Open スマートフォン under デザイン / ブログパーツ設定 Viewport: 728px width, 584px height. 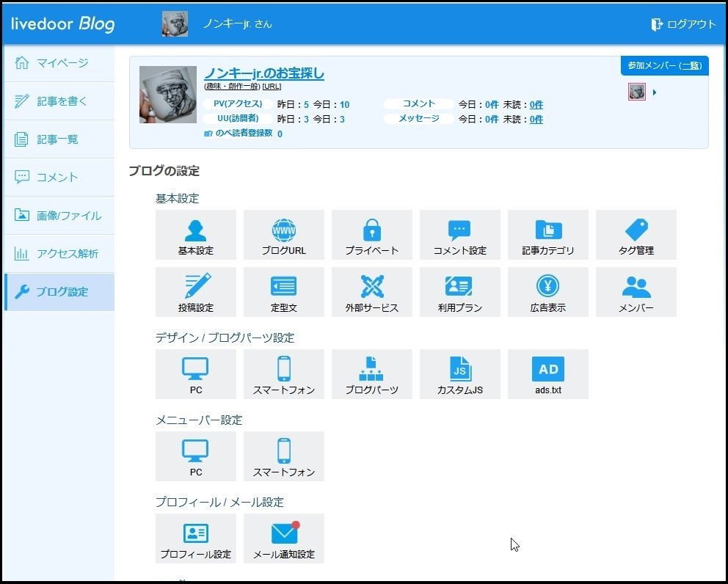tap(284, 374)
